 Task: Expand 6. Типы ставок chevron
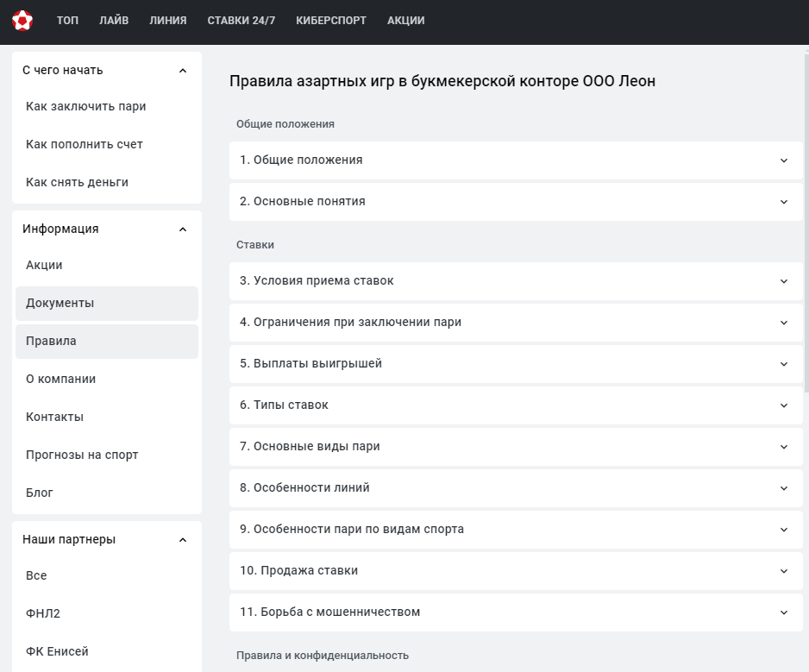pos(784,405)
